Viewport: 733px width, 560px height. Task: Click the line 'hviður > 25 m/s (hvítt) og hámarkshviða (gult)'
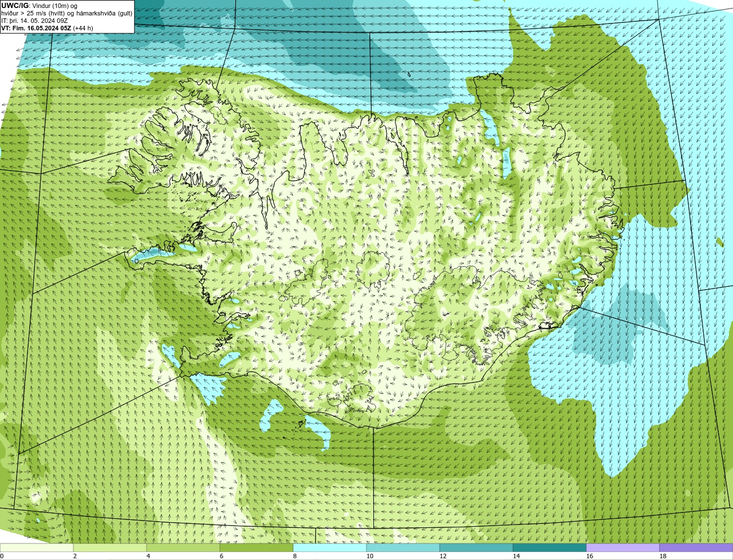66,13
